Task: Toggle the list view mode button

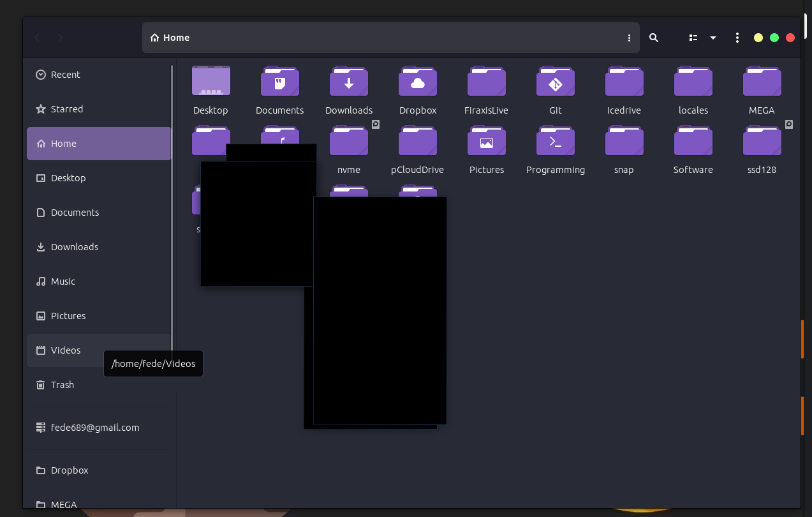Action: coord(693,38)
